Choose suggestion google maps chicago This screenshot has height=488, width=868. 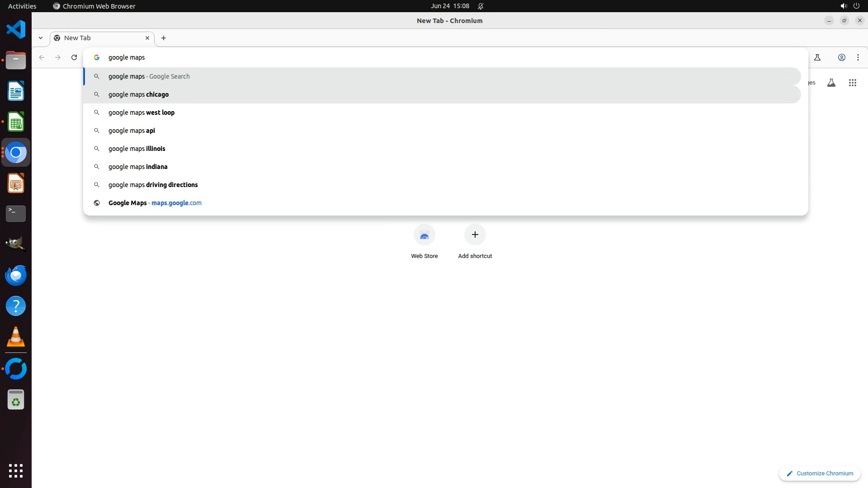click(138, 94)
